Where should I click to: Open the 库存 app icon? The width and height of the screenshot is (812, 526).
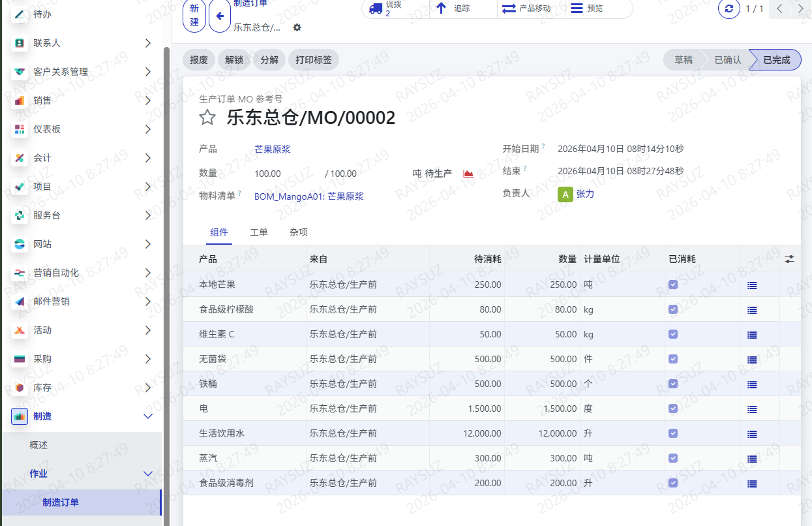[20, 388]
